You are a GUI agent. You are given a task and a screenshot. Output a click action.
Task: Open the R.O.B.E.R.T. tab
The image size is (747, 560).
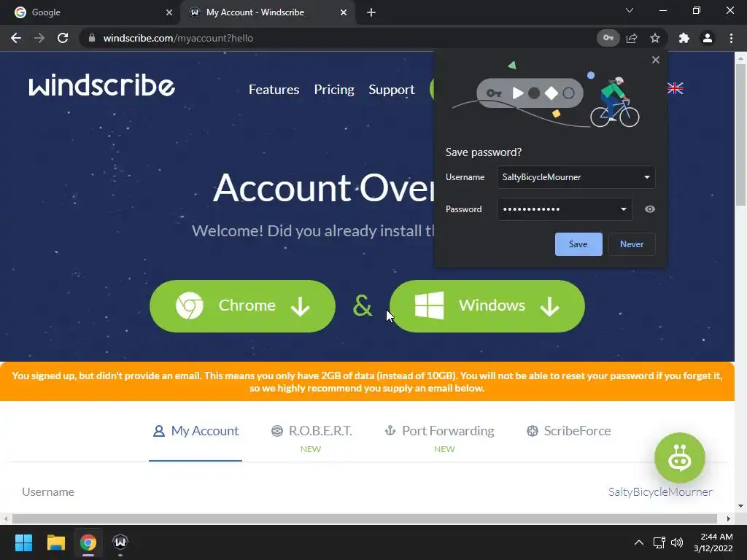click(311, 431)
